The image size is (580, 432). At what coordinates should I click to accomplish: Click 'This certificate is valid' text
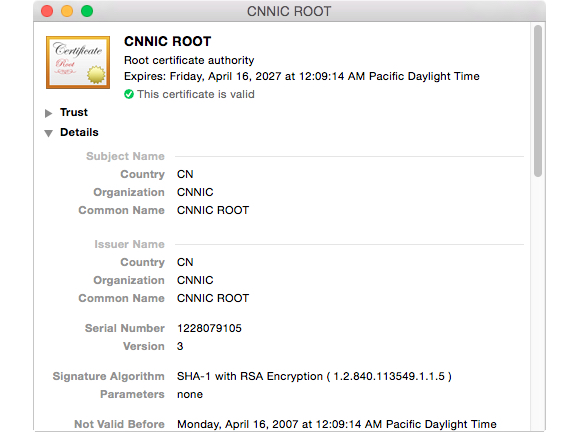click(x=196, y=94)
